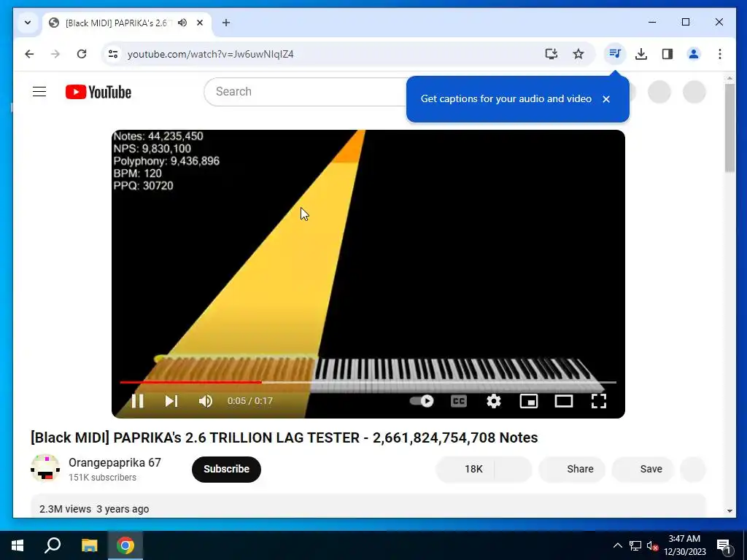The height and width of the screenshot is (560, 747).
Task: View site information icon
Action: (113, 54)
